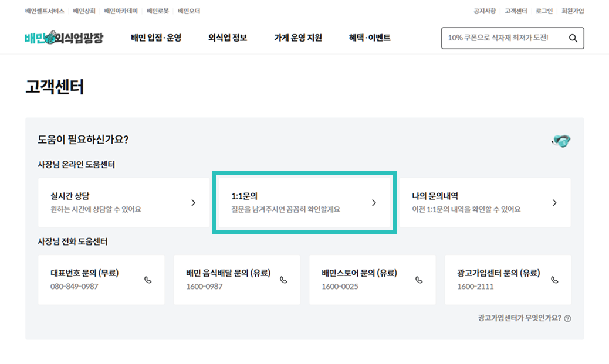Click the 배민스토어 문의 (유료) title

coord(359,273)
